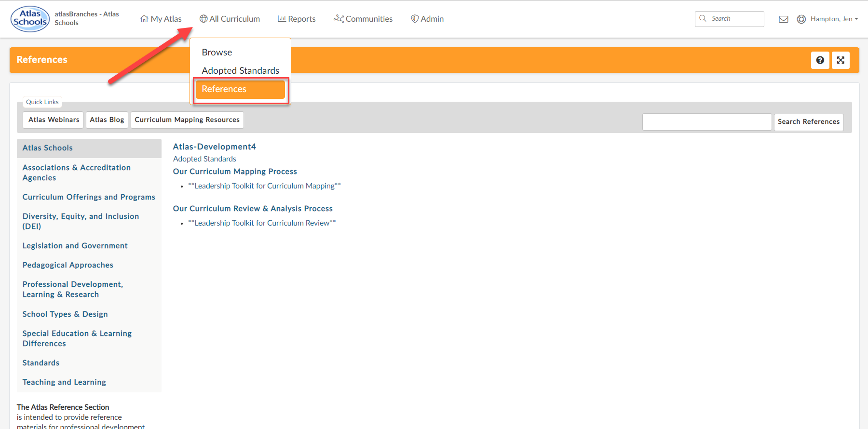Click the atlasBranches - Atlas Schools title
Image resolution: width=868 pixels, height=429 pixels.
87,18
